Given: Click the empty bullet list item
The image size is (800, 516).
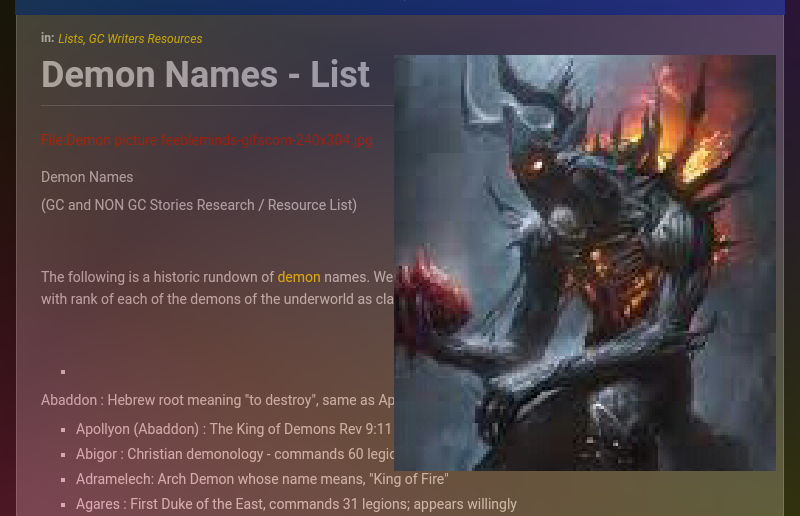Looking at the screenshot, I should coord(63,372).
